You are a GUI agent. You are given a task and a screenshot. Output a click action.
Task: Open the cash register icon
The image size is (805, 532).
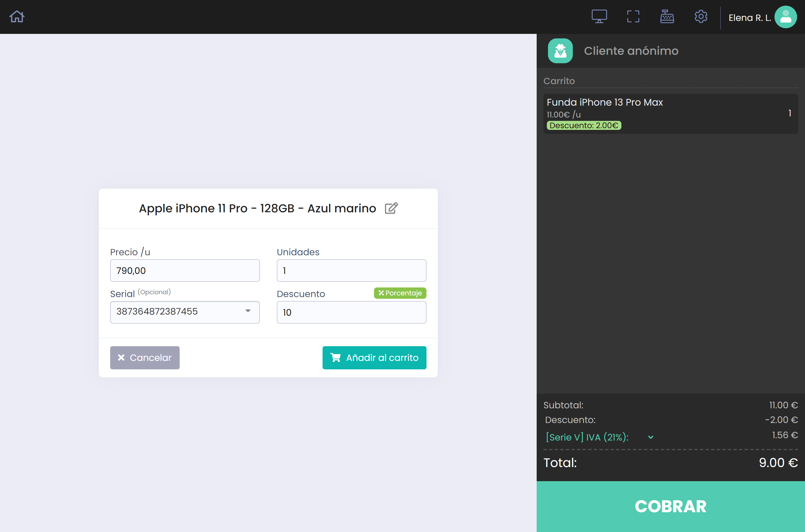coord(667,17)
